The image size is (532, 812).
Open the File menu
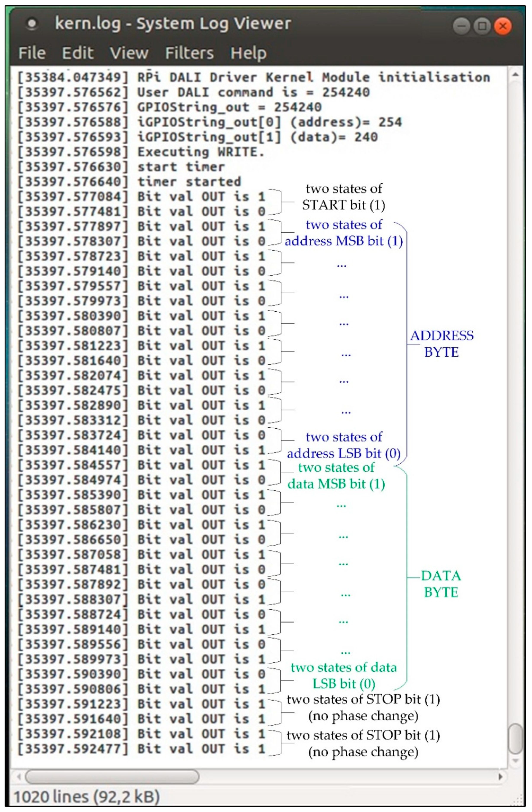[x=32, y=53]
